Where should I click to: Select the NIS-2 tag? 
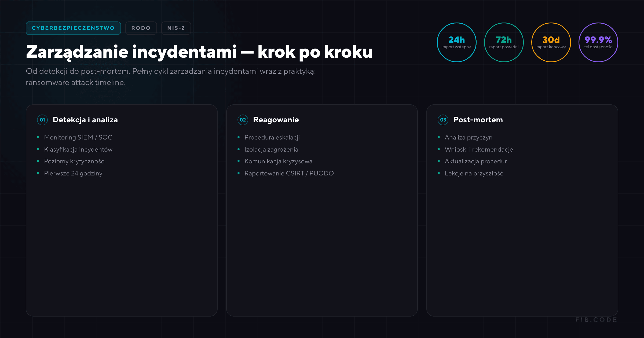(176, 28)
